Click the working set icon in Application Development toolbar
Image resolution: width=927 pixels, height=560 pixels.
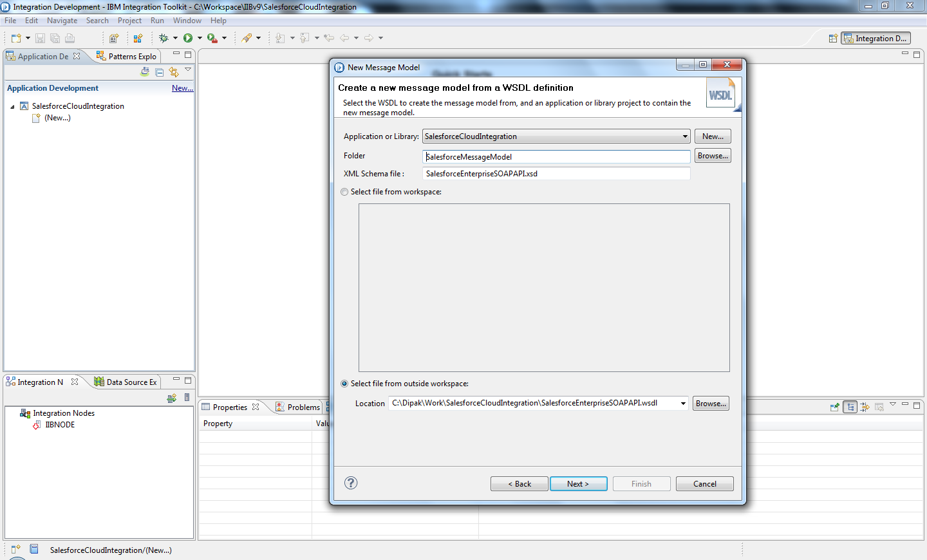(145, 72)
